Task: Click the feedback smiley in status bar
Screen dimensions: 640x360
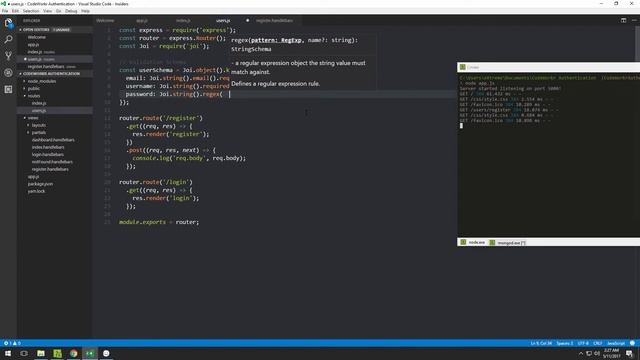Action: tap(632, 343)
